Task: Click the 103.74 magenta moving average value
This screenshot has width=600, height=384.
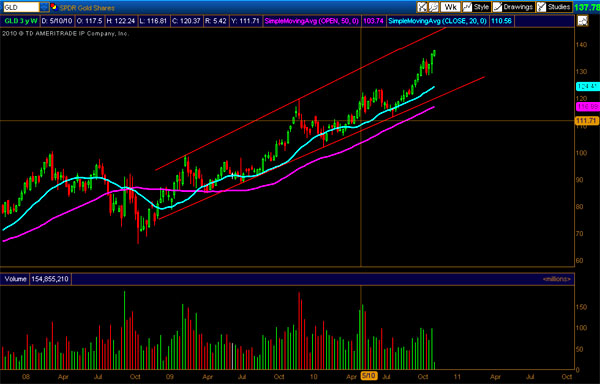Action: click(x=373, y=21)
